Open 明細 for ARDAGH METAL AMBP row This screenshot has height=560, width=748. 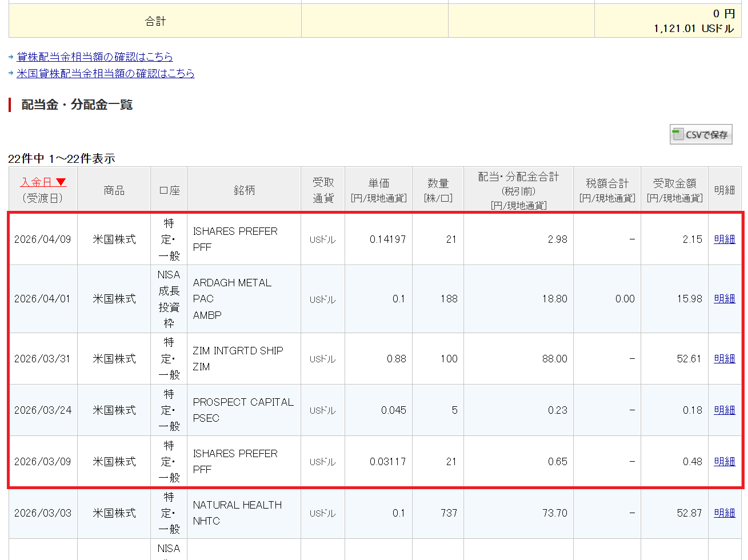click(x=724, y=299)
